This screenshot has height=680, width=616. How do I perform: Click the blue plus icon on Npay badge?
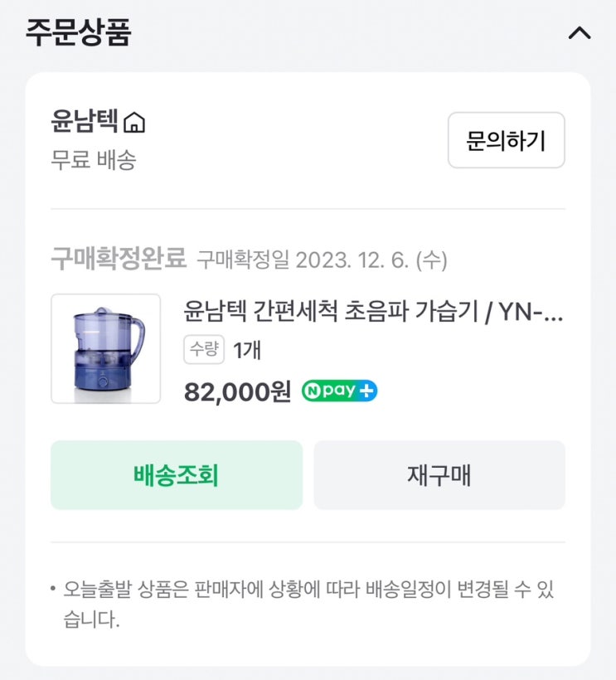pyautogui.click(x=367, y=391)
